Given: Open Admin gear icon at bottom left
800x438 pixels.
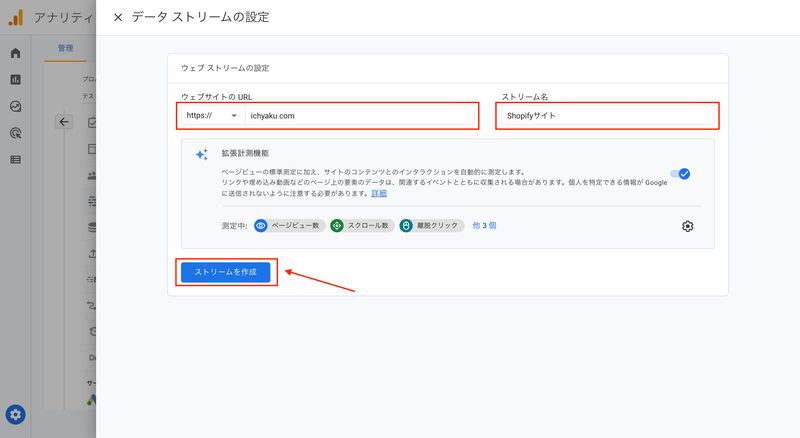Looking at the screenshot, I should tap(15, 415).
